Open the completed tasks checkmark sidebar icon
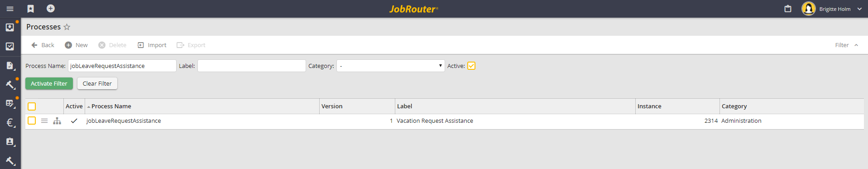The image size is (868, 169). 10,46
